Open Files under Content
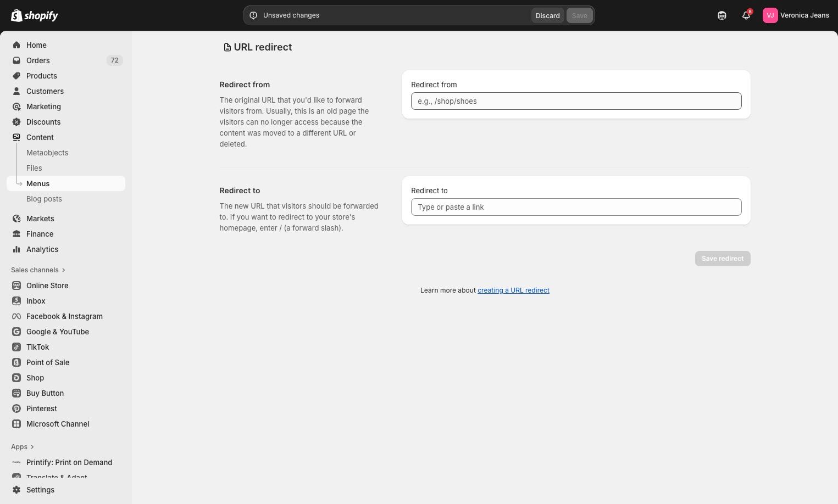838x504 pixels. [34, 168]
